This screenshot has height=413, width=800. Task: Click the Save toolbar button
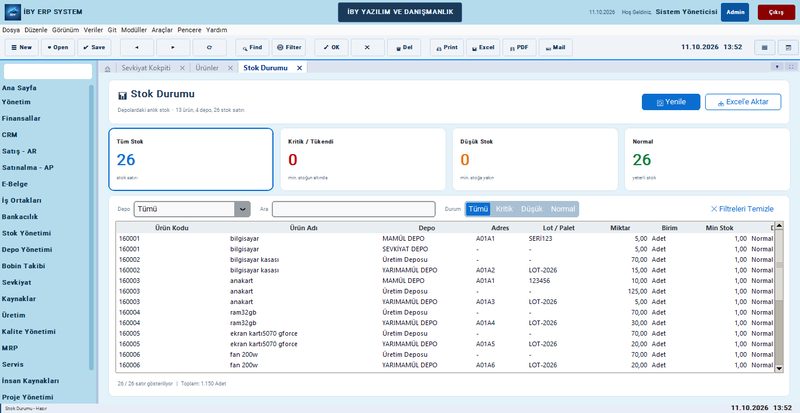(x=94, y=47)
